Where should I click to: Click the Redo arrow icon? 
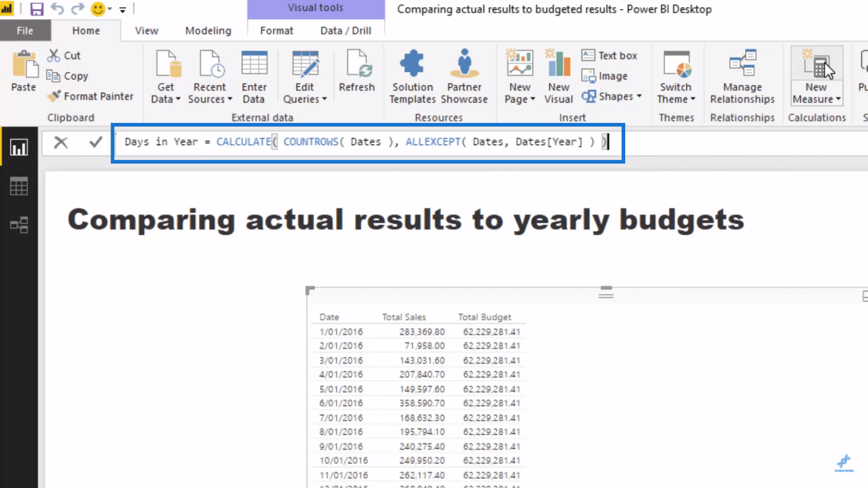click(x=78, y=9)
